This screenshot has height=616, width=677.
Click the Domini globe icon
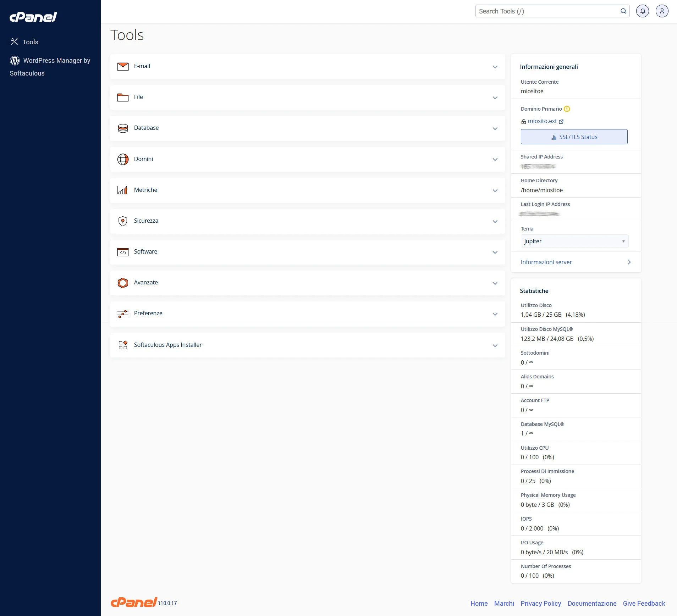pyautogui.click(x=123, y=159)
